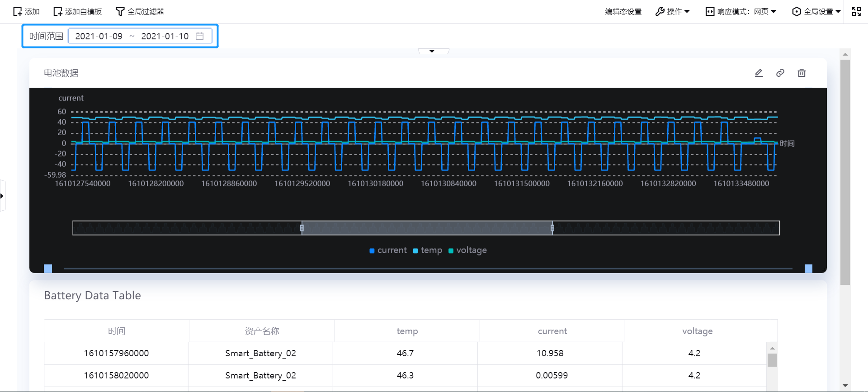Open the 响应模式 网页 dropdown

pyautogui.click(x=741, y=12)
